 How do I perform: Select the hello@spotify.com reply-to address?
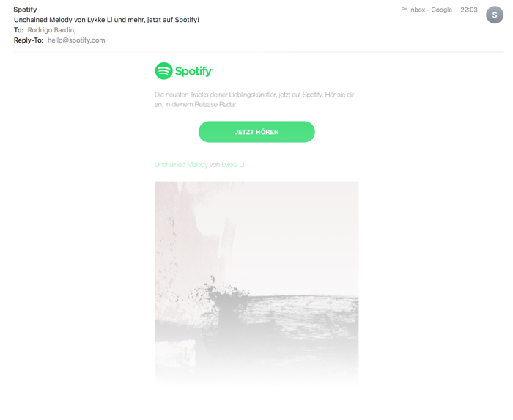click(x=76, y=40)
